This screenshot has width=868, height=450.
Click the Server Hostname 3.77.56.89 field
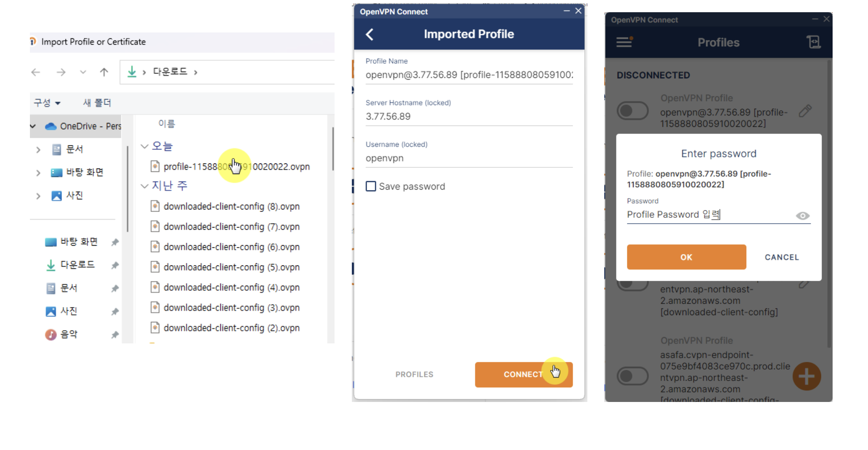pos(469,117)
